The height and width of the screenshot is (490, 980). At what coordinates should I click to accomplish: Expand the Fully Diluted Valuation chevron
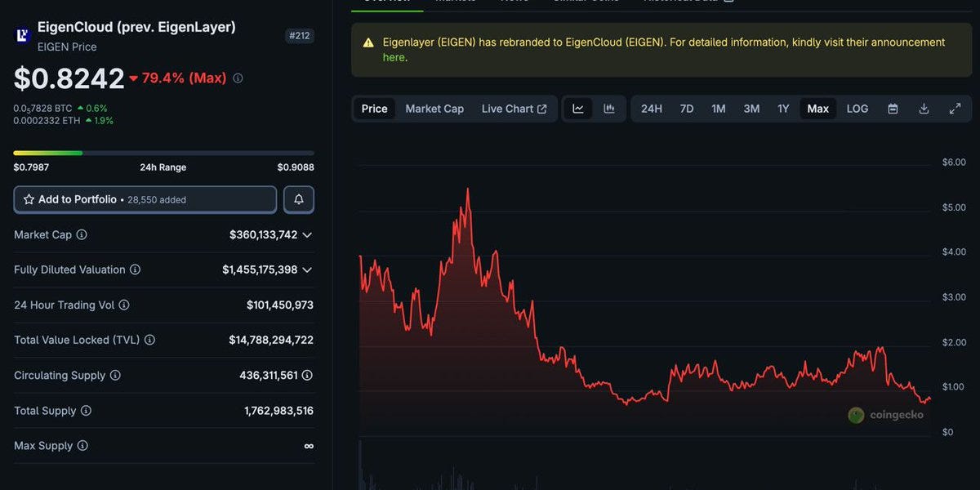[307, 269]
